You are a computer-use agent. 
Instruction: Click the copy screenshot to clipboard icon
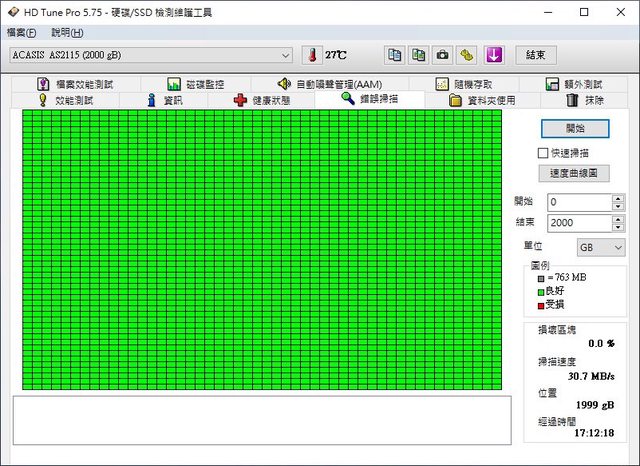[419, 55]
